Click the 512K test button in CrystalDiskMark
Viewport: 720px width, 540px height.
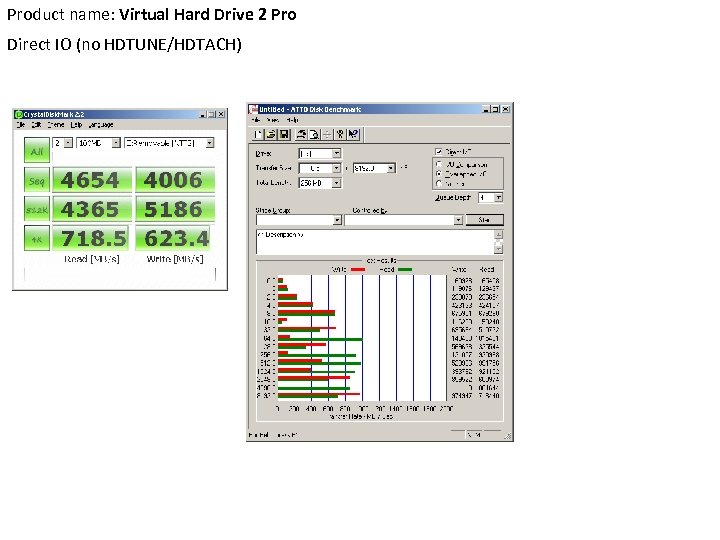click(x=37, y=209)
